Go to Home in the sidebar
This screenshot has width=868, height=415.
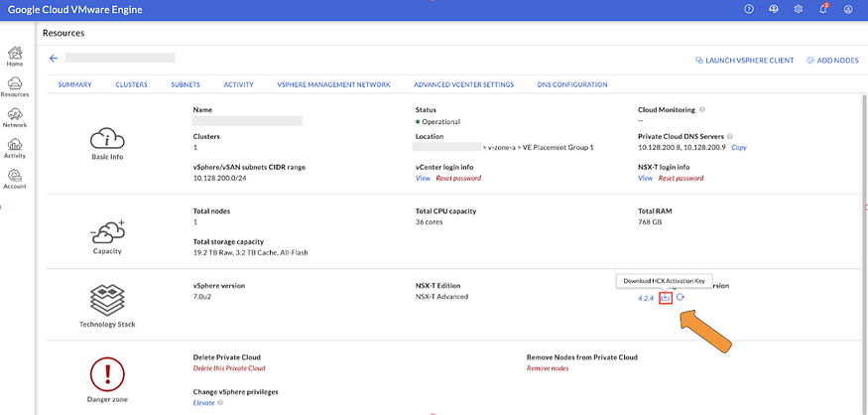(x=15, y=57)
